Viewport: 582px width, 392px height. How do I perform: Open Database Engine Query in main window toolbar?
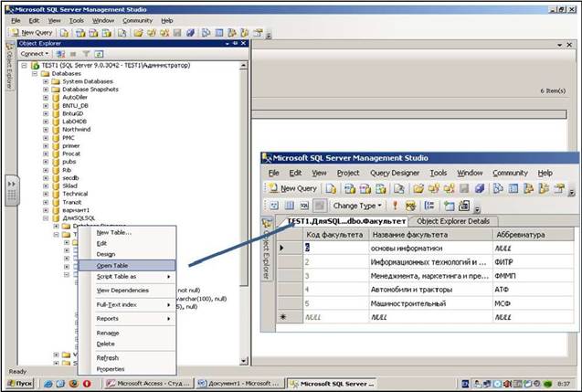(x=65, y=33)
